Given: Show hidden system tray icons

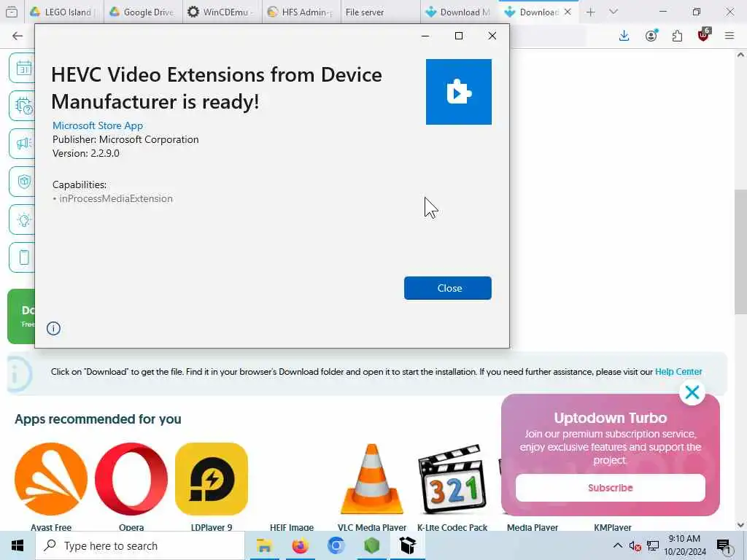Looking at the screenshot, I should (617, 545).
